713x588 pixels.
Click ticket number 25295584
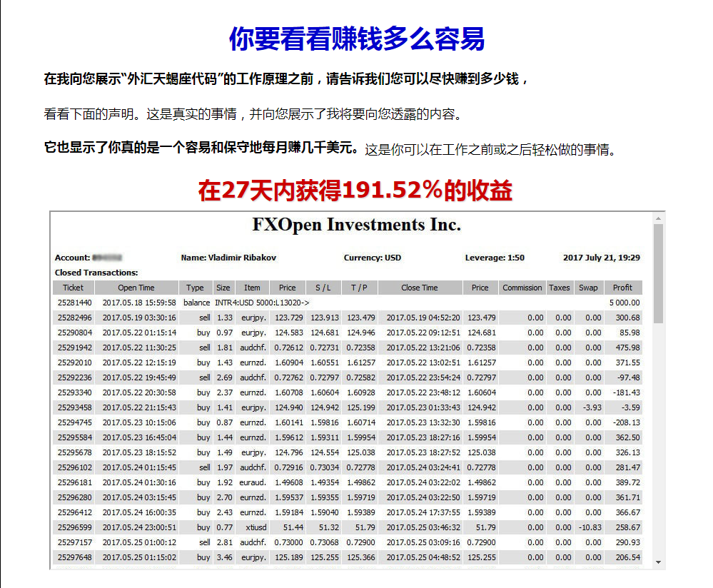(x=74, y=438)
